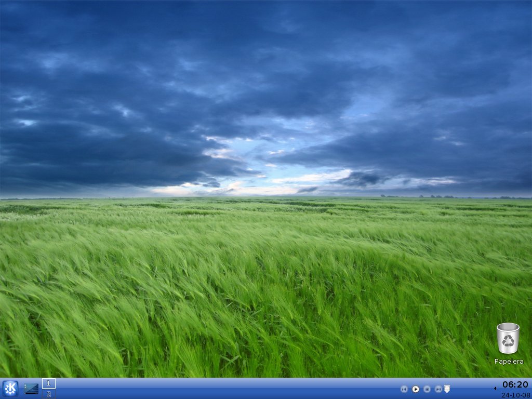Viewport: 532px width, 399px height.
Task: Click the Show Desktop panel icon
Action: coord(31,389)
